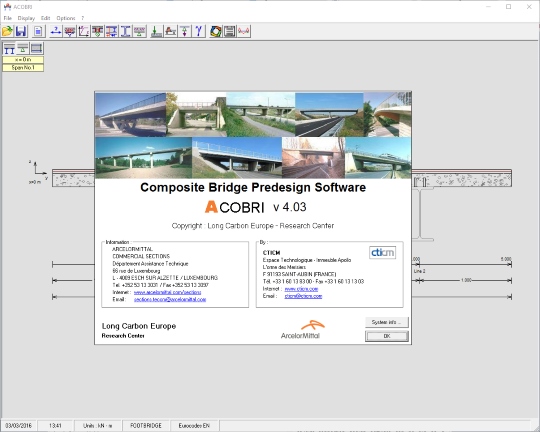Click the red moment diagram curve icon
Screen dimensions: 540x432
(244, 31)
